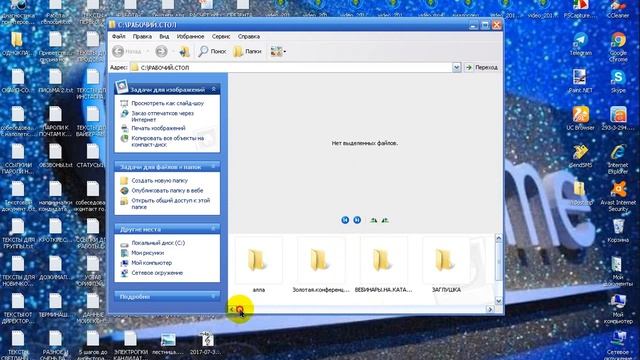Select Мои документы desktop icon
Screen dimensions: 640x360
click(x=618, y=271)
